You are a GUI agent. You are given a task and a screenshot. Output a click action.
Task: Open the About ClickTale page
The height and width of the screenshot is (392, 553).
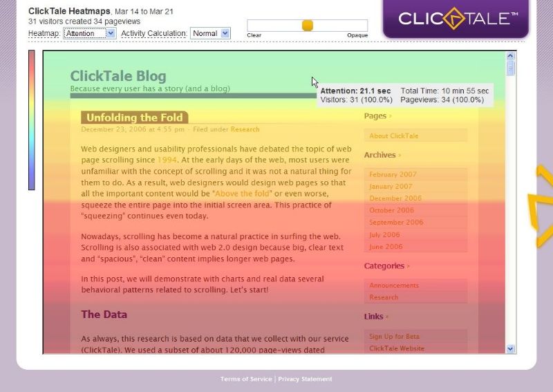(x=393, y=136)
